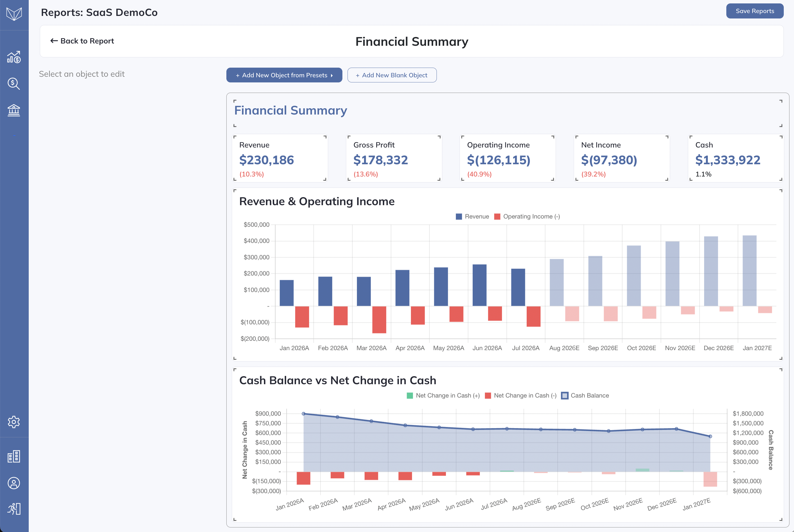Click the Reports: SaaS DemoCo header title
Viewport: 794px width, 532px height.
99,12
